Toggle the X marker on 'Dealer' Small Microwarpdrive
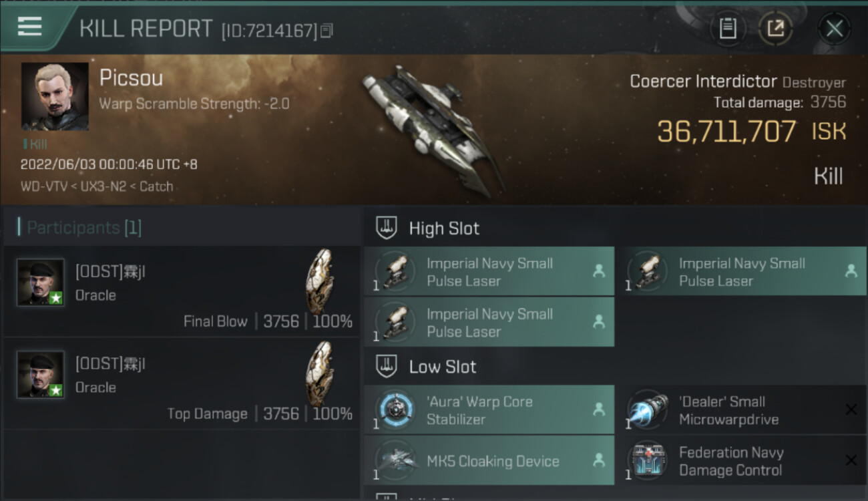Image resolution: width=868 pixels, height=501 pixels. tap(851, 409)
